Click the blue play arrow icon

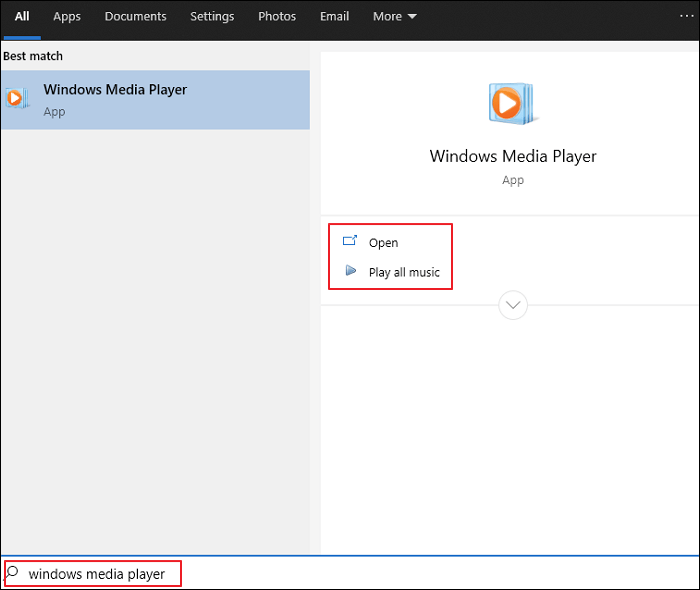click(350, 270)
